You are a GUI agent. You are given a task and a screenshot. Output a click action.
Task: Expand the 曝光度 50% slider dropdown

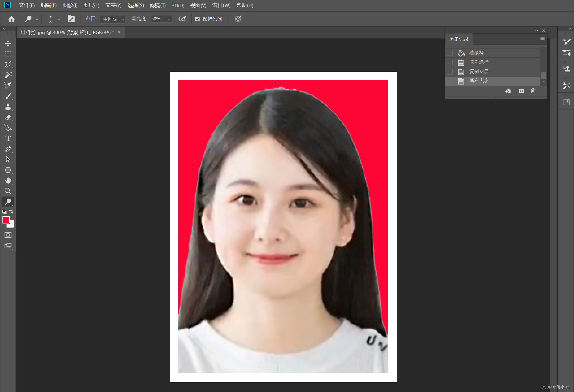pyautogui.click(x=169, y=19)
